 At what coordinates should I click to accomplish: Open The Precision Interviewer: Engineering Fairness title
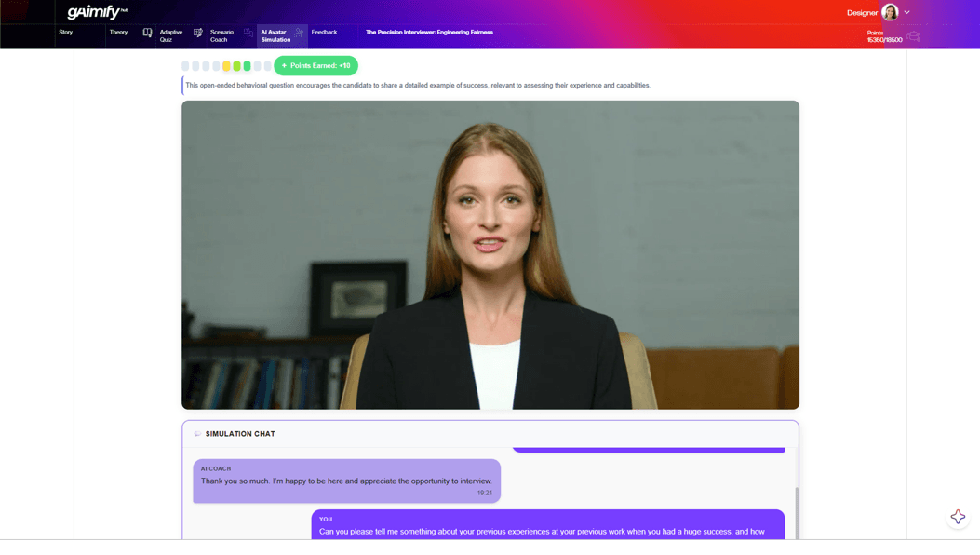point(429,31)
